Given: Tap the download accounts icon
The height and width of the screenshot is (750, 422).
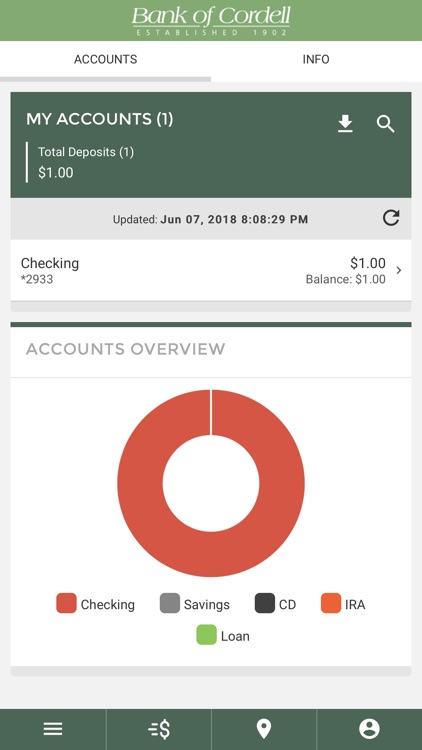Looking at the screenshot, I should tap(345, 124).
